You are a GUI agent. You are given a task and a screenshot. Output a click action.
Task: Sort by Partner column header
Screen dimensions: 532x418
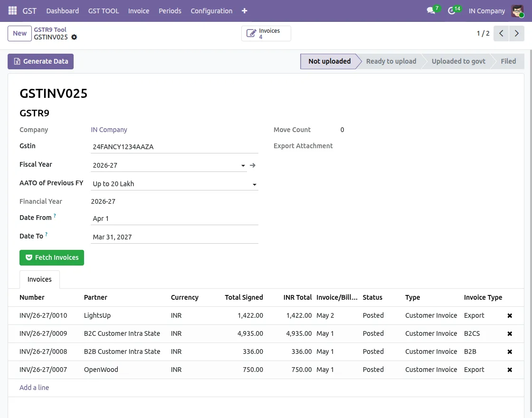tap(95, 297)
